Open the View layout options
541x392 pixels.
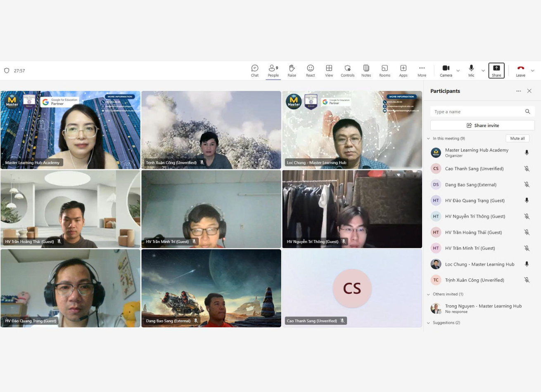click(329, 71)
